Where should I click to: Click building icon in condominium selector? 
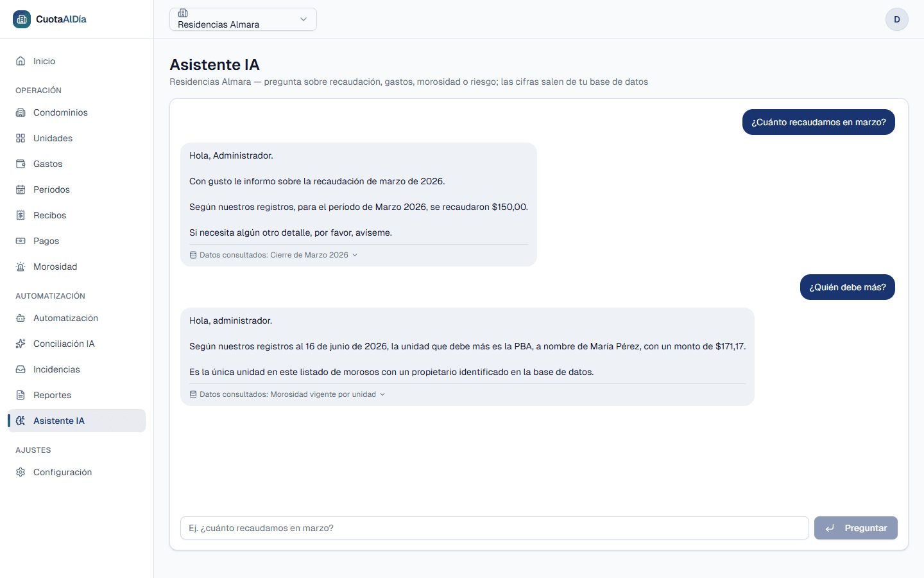coord(183,13)
